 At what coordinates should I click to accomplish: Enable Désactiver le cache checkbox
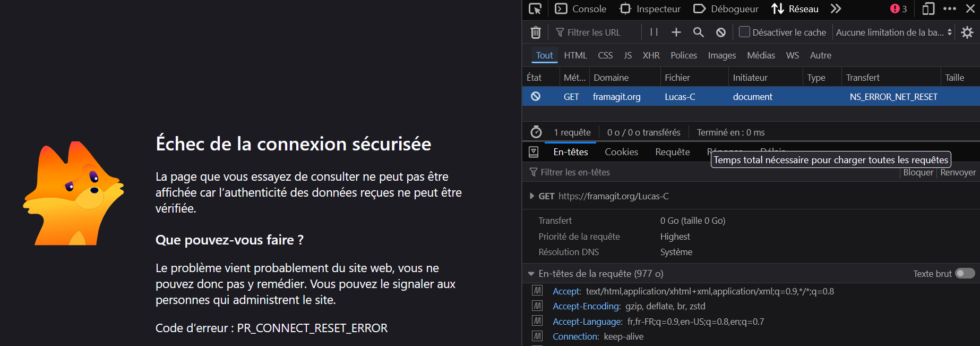pyautogui.click(x=745, y=32)
